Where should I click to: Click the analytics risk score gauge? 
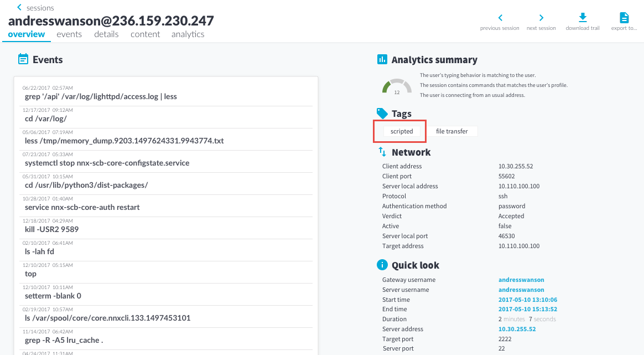click(397, 86)
